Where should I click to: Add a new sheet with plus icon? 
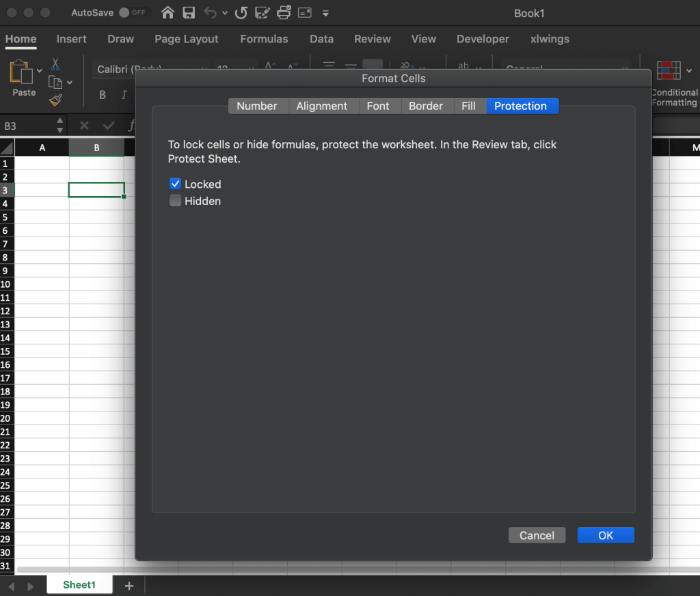(x=129, y=586)
